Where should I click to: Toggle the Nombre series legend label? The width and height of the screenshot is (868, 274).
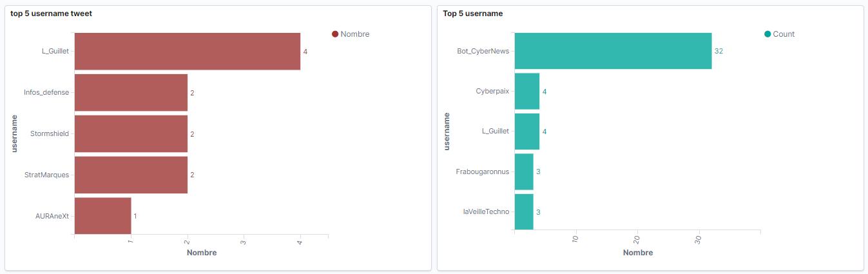coord(355,34)
